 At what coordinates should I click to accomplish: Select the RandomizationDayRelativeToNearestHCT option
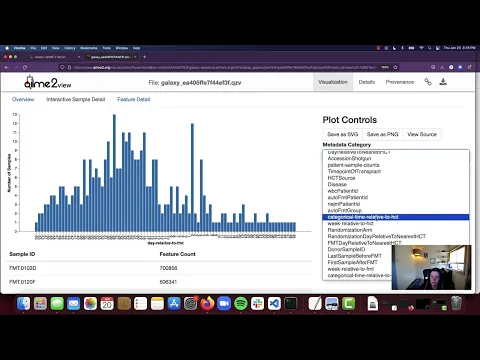pos(396,236)
